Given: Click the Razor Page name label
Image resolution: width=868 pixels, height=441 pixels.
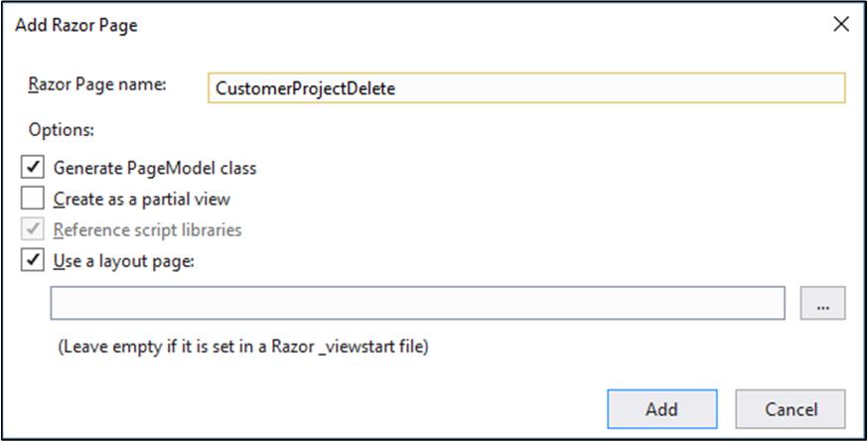Looking at the screenshot, I should [97, 84].
